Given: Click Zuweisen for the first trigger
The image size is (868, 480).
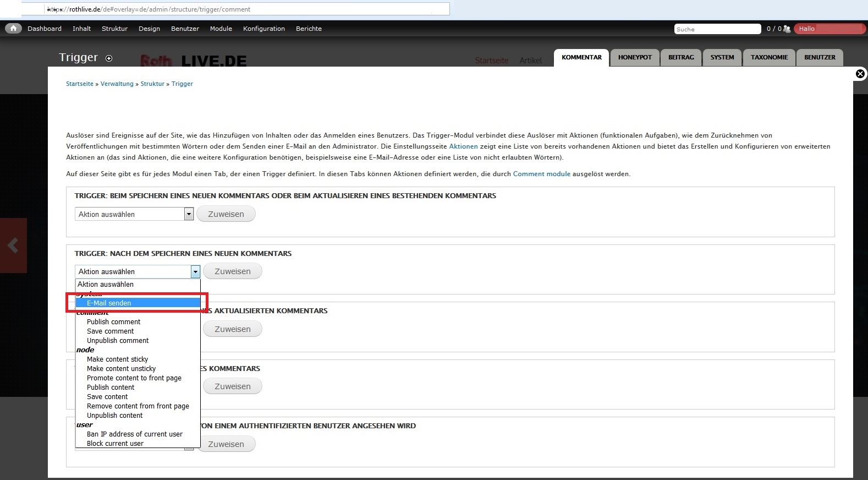Looking at the screenshot, I should coord(226,214).
